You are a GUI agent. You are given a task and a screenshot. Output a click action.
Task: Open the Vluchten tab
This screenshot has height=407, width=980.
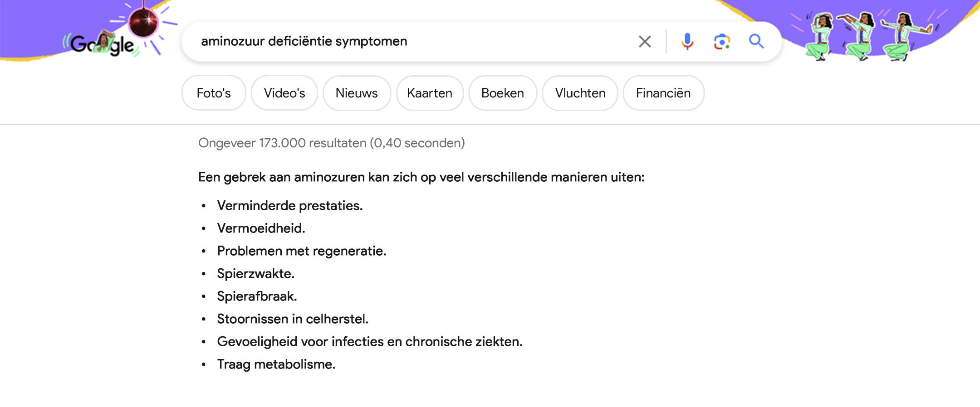tap(580, 93)
